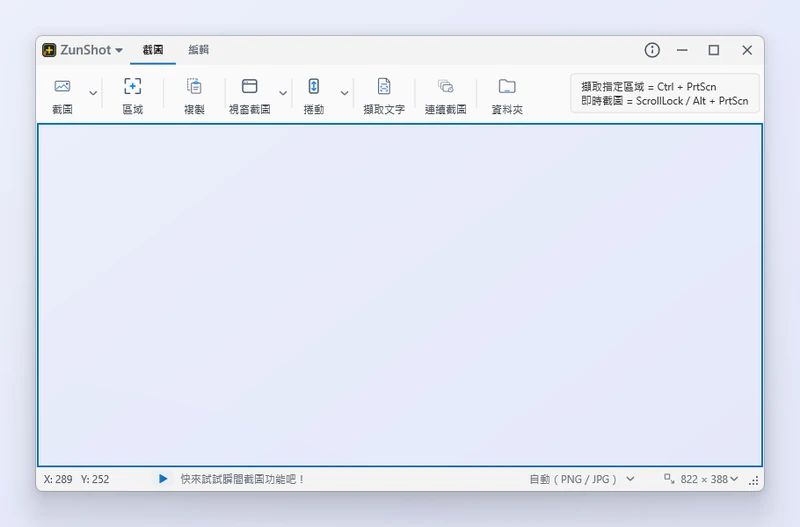
Task: Expand the 截圖 button dropdown arrow
Action: click(x=93, y=93)
